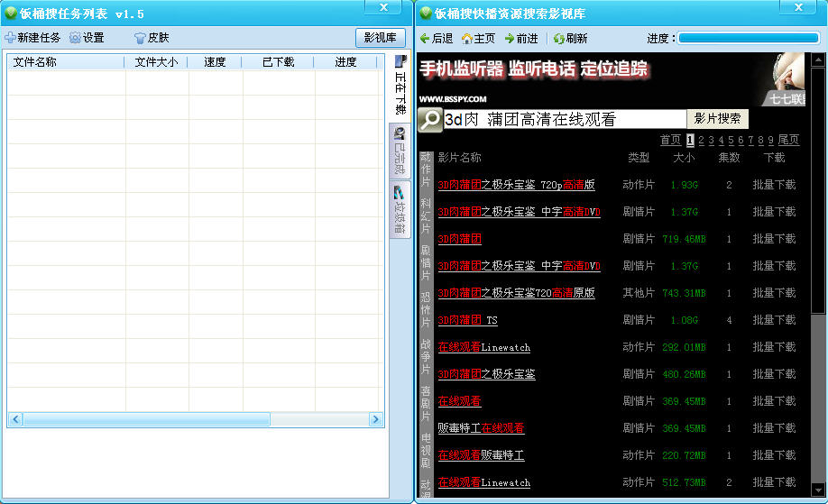
Task: Click the magnifier icon beside the search box
Action: (430, 119)
